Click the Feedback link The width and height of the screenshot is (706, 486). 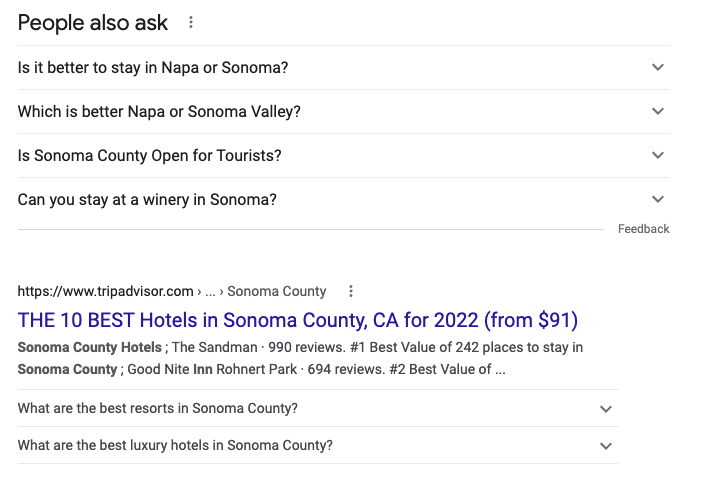pos(643,229)
